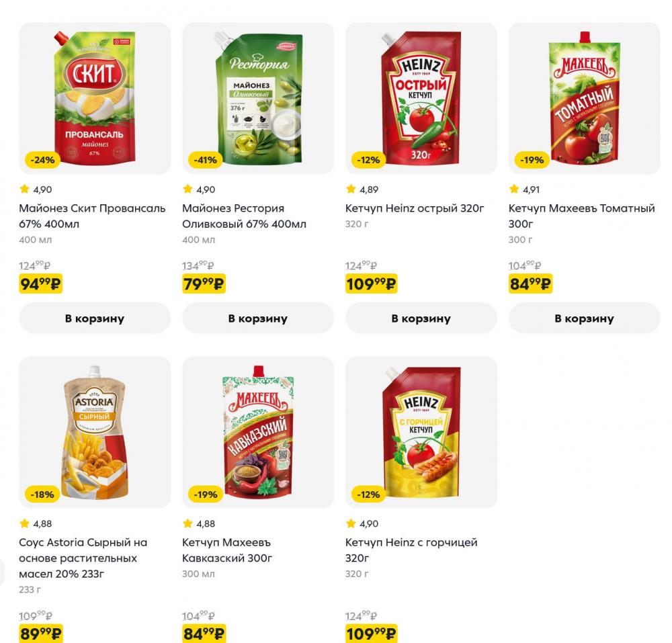Click the crossed-out 124,99₽ old price on Heinz острый
This screenshot has width=672, height=643.
point(362,266)
